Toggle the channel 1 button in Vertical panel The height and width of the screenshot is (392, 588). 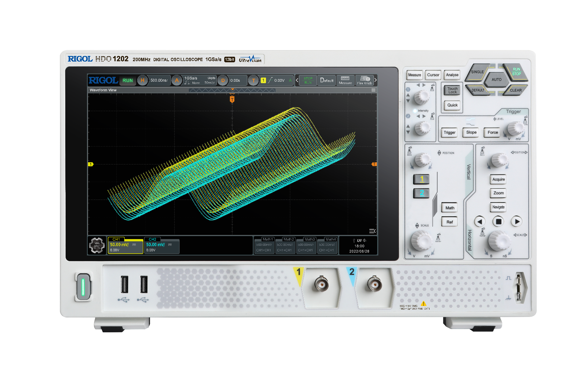point(421,179)
